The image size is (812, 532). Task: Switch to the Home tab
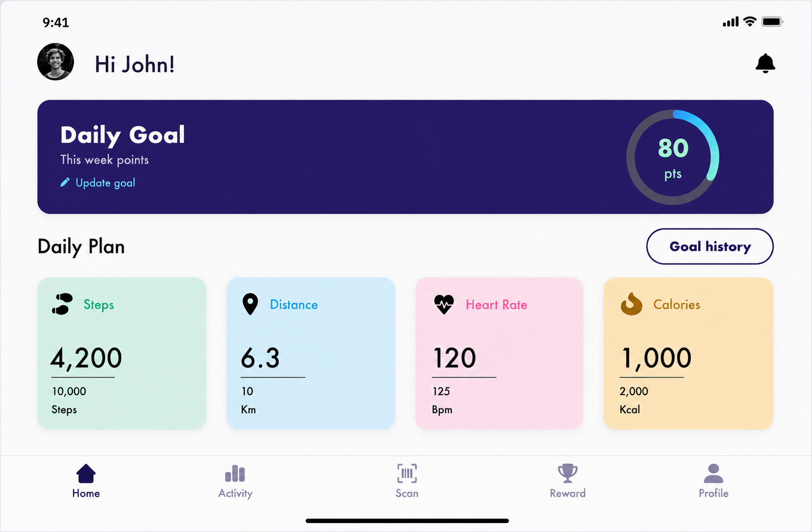tap(86, 481)
